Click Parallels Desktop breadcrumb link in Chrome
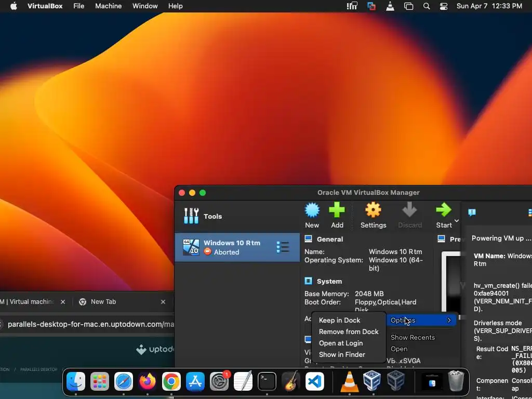Image resolution: width=532 pixels, height=399 pixels. tap(38, 369)
